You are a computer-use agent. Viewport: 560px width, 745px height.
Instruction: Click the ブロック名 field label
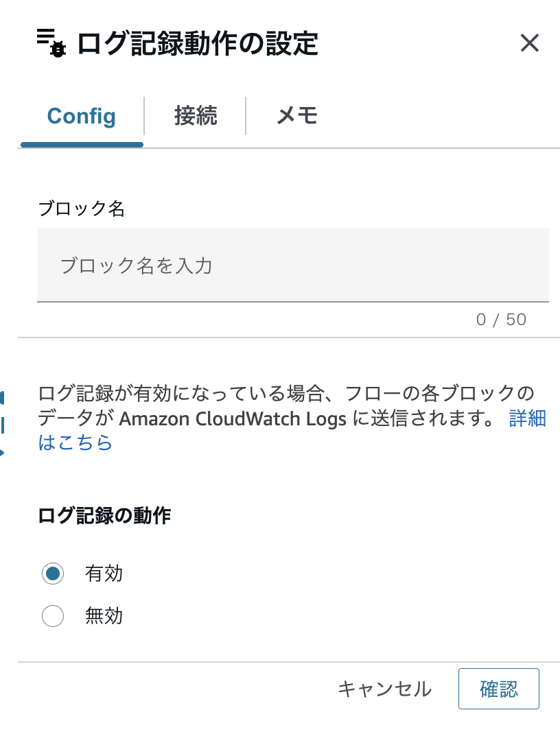pyautogui.click(x=81, y=209)
